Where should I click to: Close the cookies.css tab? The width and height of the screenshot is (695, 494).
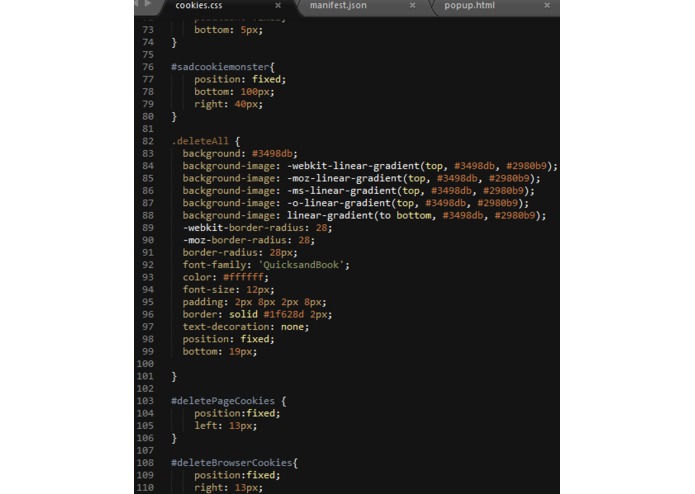tap(278, 5)
